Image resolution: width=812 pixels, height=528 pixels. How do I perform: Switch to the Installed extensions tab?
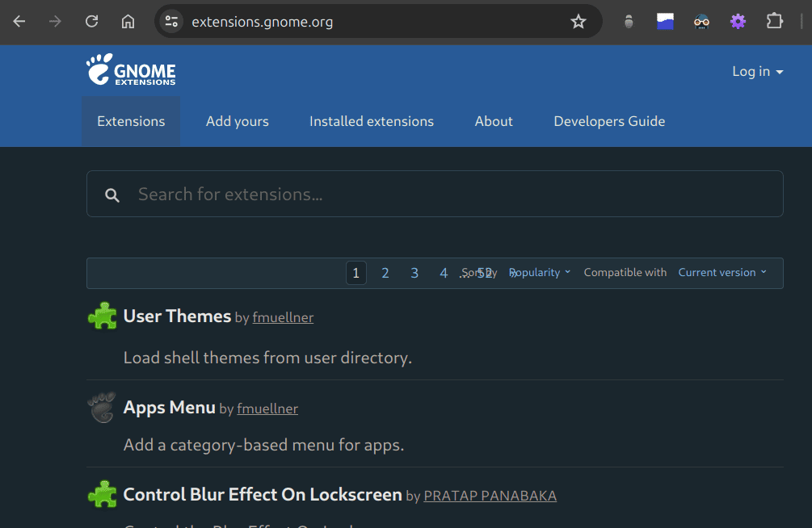tap(372, 121)
